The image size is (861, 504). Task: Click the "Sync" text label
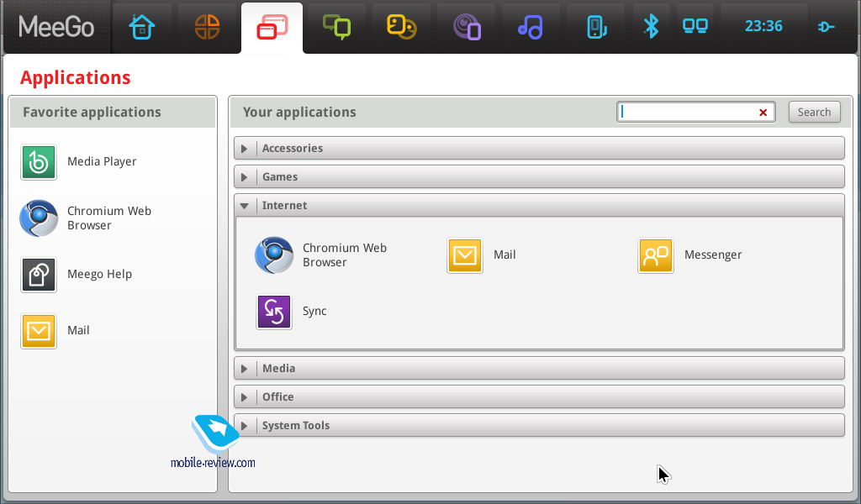click(314, 312)
